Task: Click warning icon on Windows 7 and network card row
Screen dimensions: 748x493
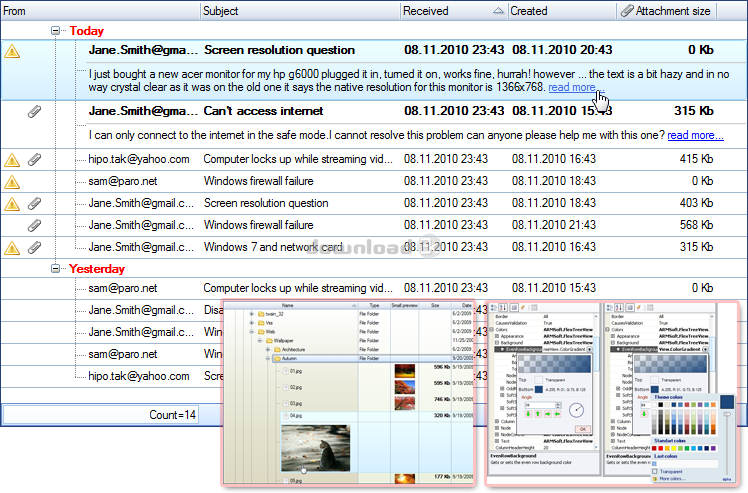Action: click(12, 247)
